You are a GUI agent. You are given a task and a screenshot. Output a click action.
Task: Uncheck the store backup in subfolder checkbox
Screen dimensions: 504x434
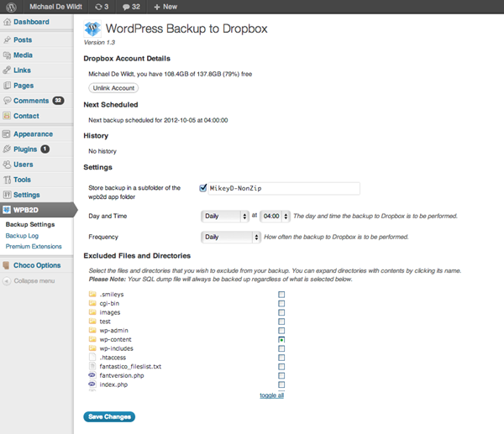[202, 188]
